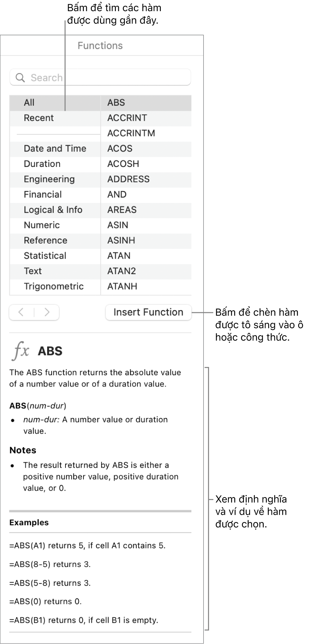Select the Engineering category
The image size is (313, 644).
tap(49, 179)
